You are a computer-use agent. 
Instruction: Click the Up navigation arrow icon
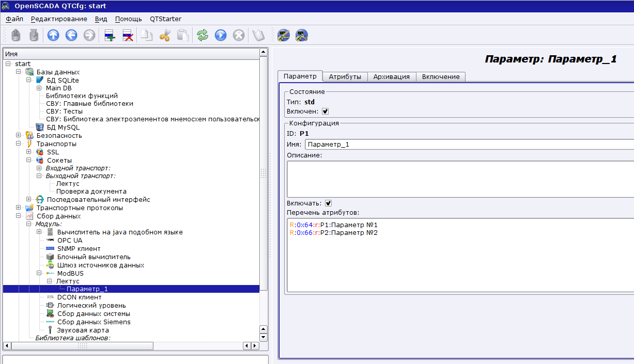click(x=53, y=35)
